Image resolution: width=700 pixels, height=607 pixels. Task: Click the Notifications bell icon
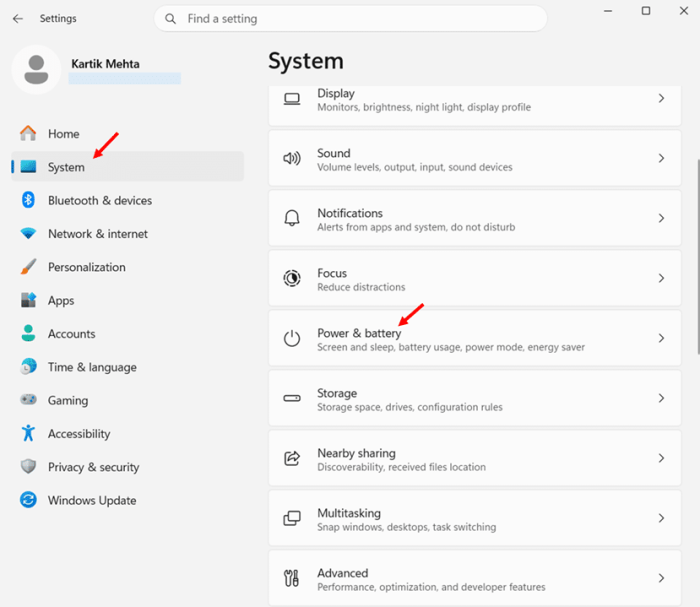click(x=292, y=218)
